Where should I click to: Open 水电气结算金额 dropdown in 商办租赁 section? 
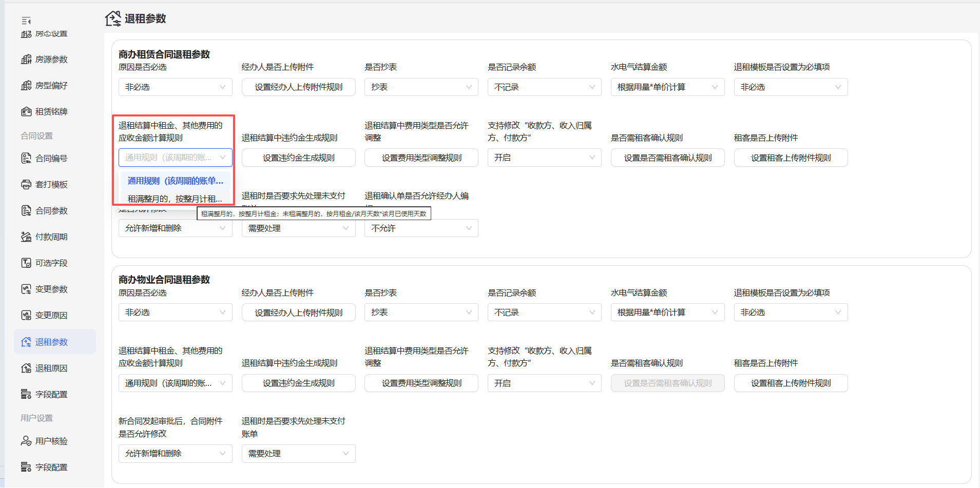pos(667,87)
